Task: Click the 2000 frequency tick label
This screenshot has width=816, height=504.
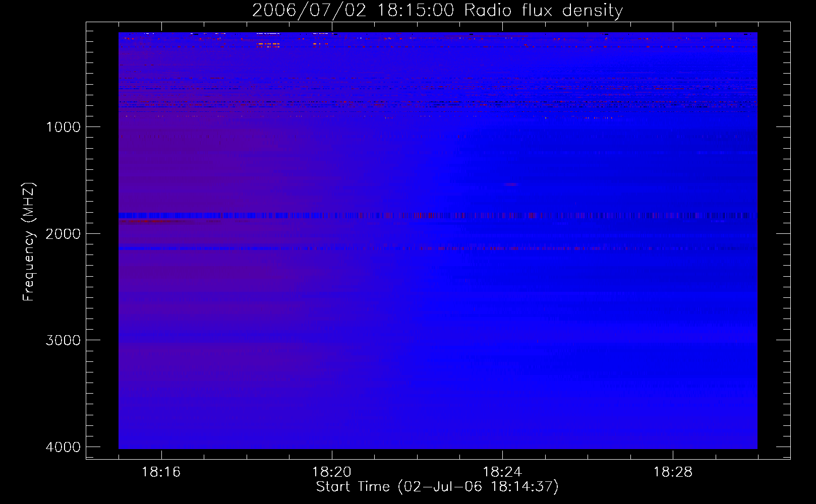Action: click(63, 234)
